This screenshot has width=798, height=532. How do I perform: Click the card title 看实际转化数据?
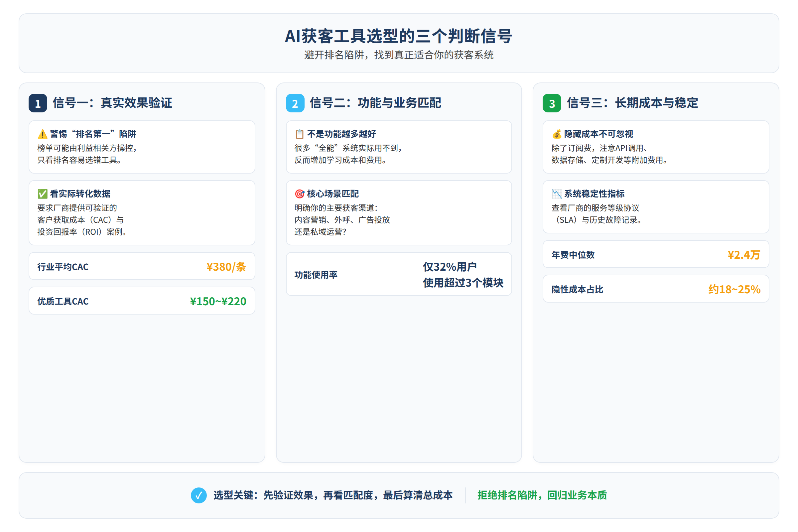tap(80, 194)
